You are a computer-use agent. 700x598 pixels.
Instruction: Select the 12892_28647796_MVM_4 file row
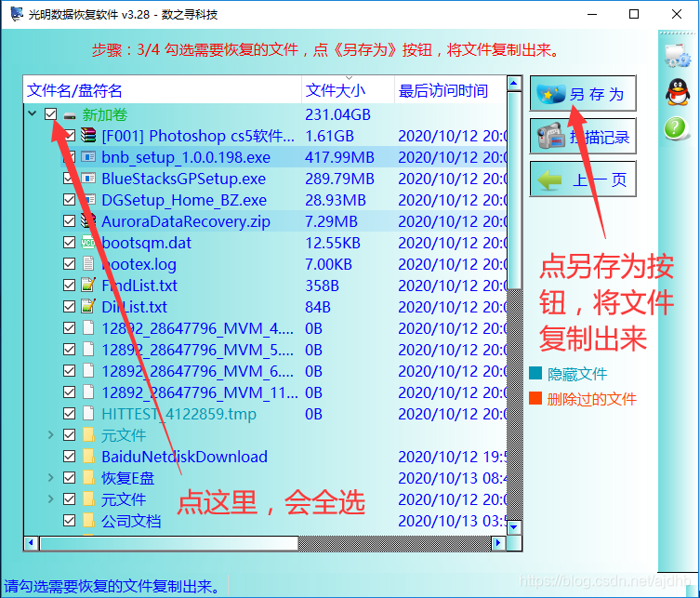(x=283, y=328)
